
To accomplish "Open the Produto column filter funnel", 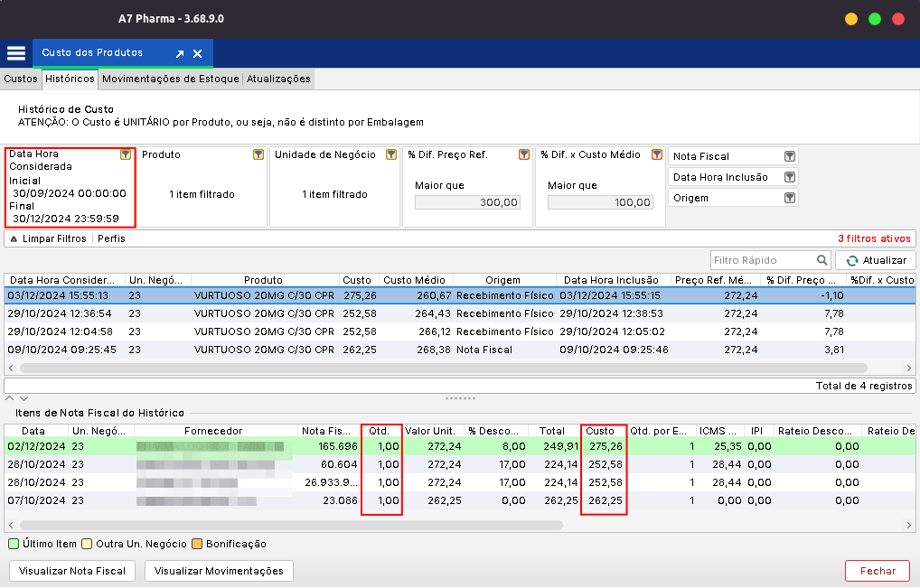I will 258,154.
